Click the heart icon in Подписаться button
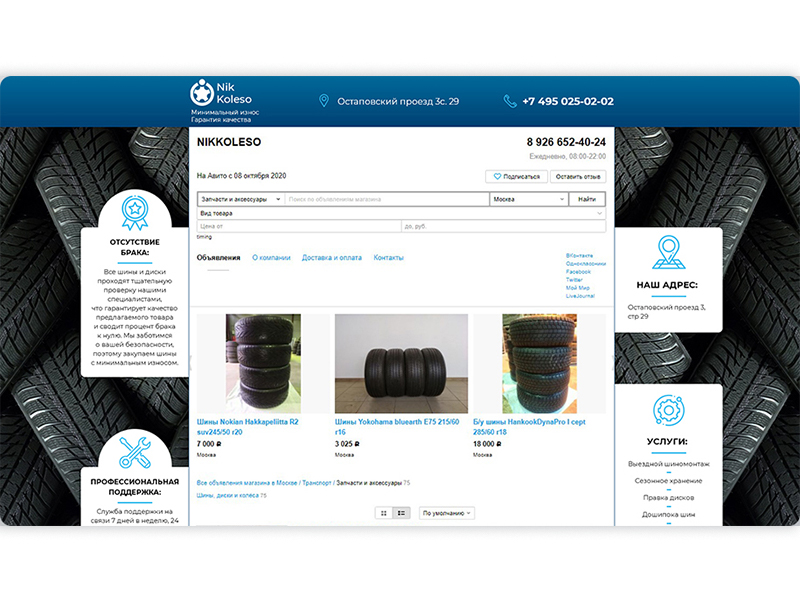The width and height of the screenshot is (800, 600). point(497,177)
